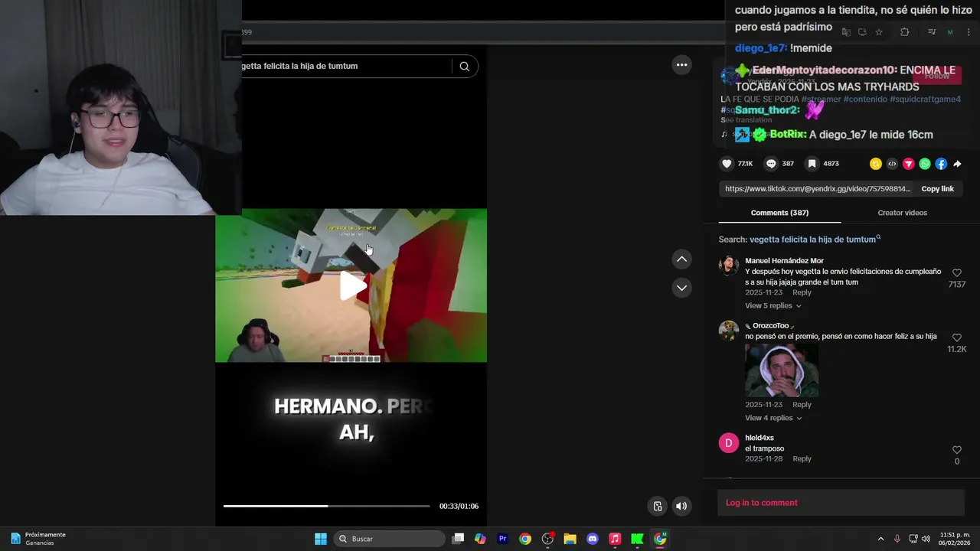Toggle the auto-scroll icon beside volume
The width and height of the screenshot is (980, 551).
tap(657, 506)
